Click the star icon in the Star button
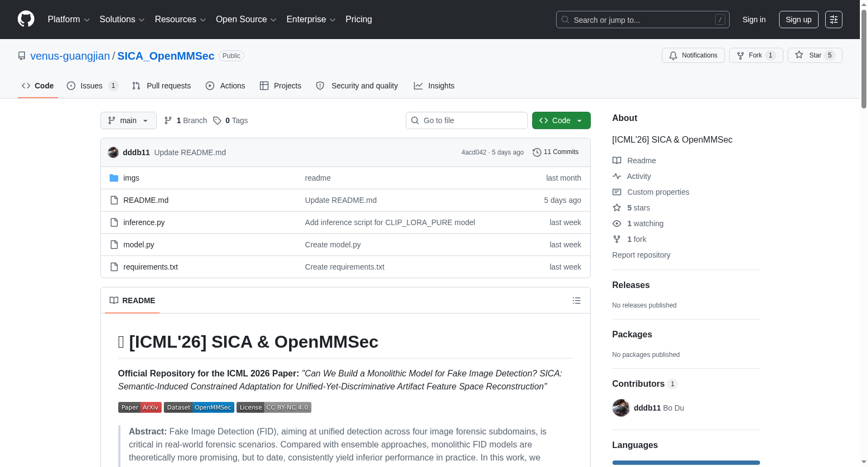This screenshot has height=467, width=868. 799,55
